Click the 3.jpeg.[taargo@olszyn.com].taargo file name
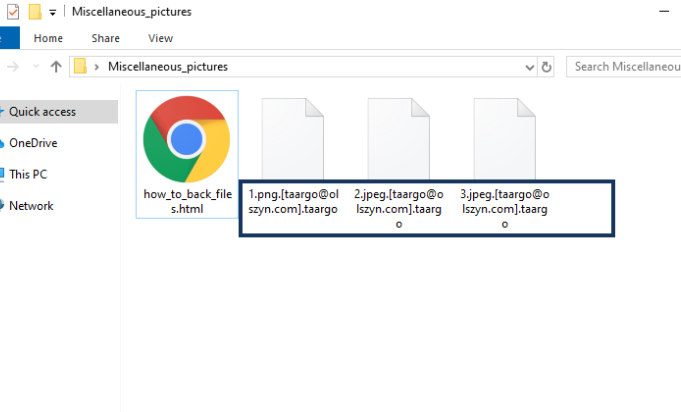Image resolution: width=681 pixels, height=412 pixels. (x=505, y=209)
